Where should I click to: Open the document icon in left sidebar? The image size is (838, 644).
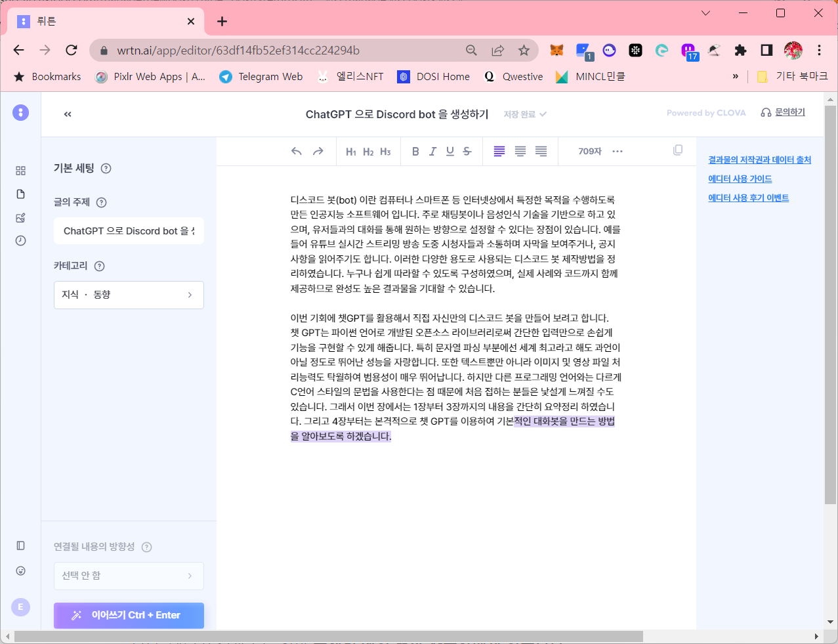pos(20,194)
